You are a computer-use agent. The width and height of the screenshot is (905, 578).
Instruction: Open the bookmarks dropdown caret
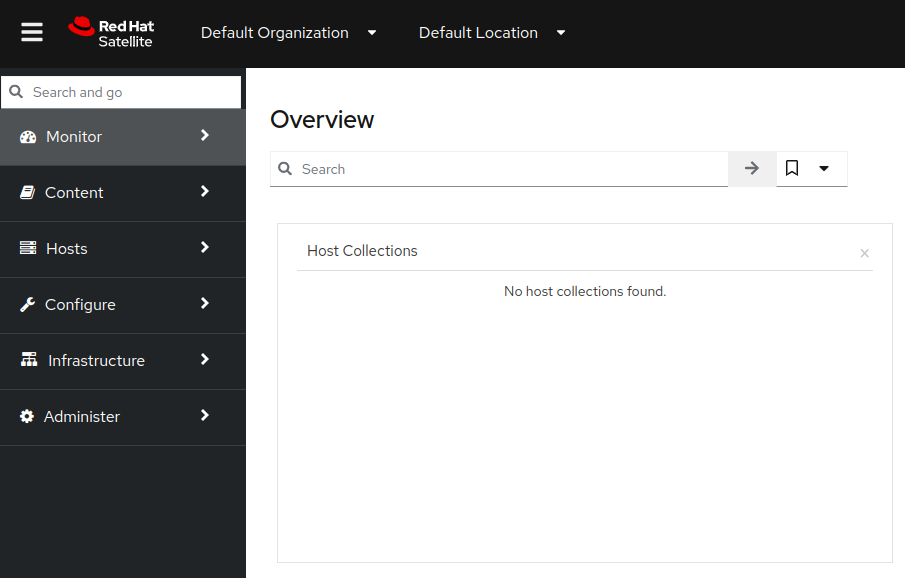pyautogui.click(x=824, y=169)
